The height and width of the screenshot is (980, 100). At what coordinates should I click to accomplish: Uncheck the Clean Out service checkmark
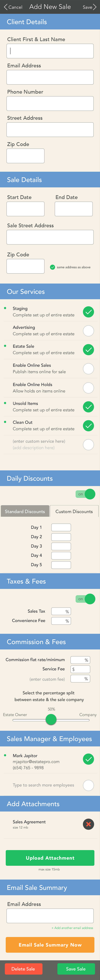pos(88,426)
